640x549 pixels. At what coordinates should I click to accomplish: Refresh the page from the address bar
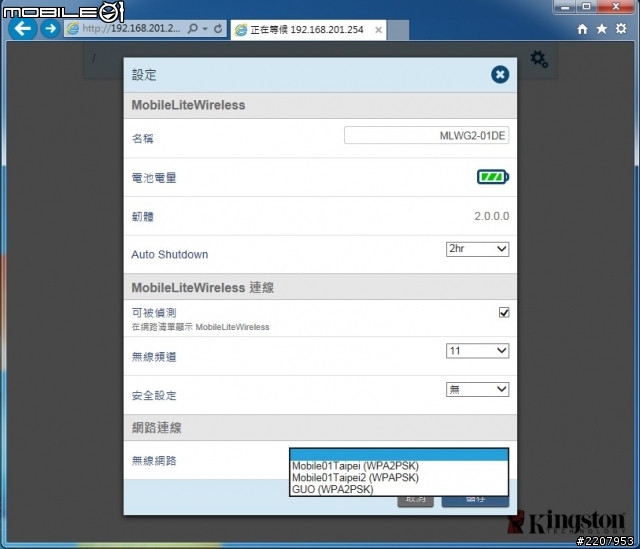[x=218, y=29]
